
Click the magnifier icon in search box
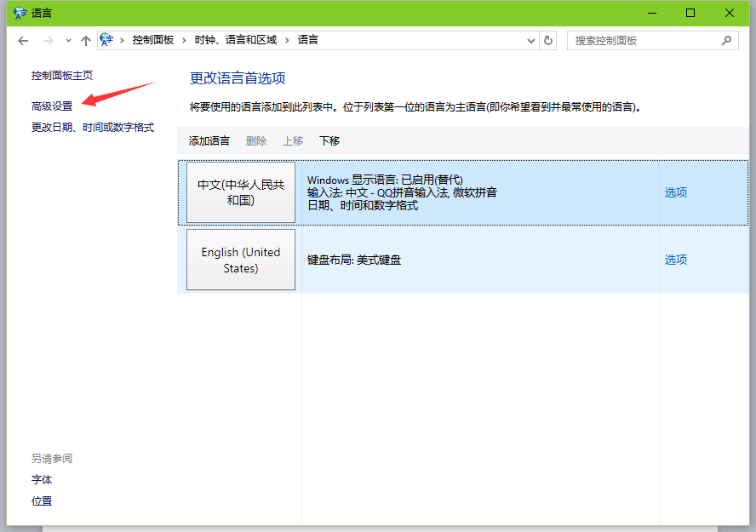click(726, 40)
